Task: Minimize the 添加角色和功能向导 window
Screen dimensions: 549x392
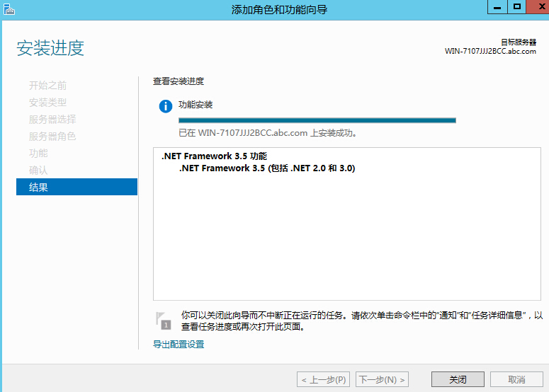Action: (497, 7)
